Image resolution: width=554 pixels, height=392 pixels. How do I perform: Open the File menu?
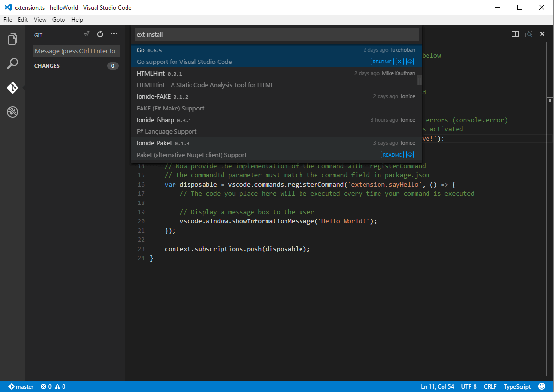8,20
